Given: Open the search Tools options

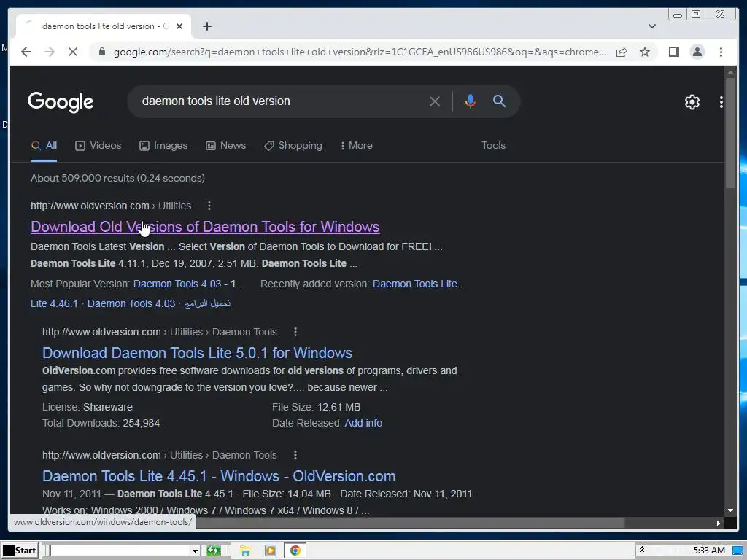Looking at the screenshot, I should (x=493, y=146).
